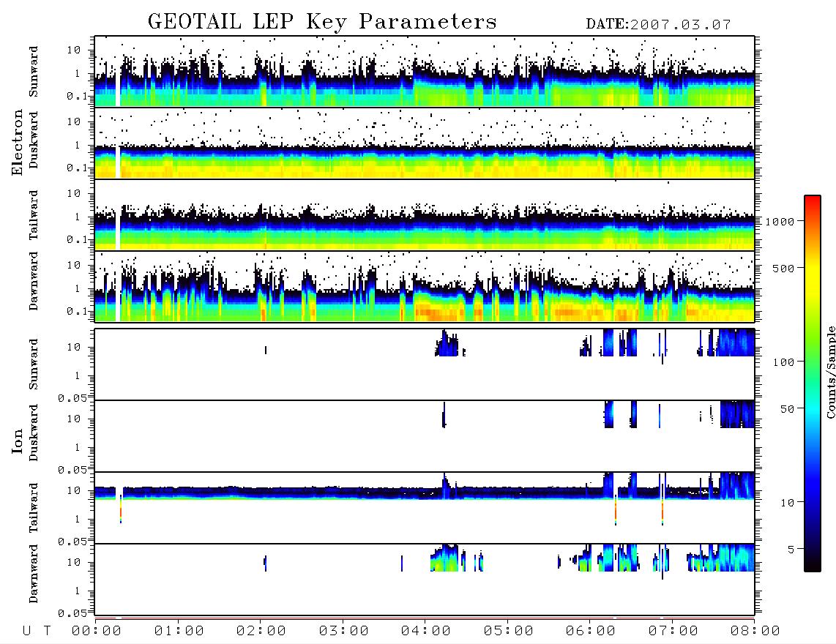Click the Electron Tailward spectrogram panel

(425, 215)
